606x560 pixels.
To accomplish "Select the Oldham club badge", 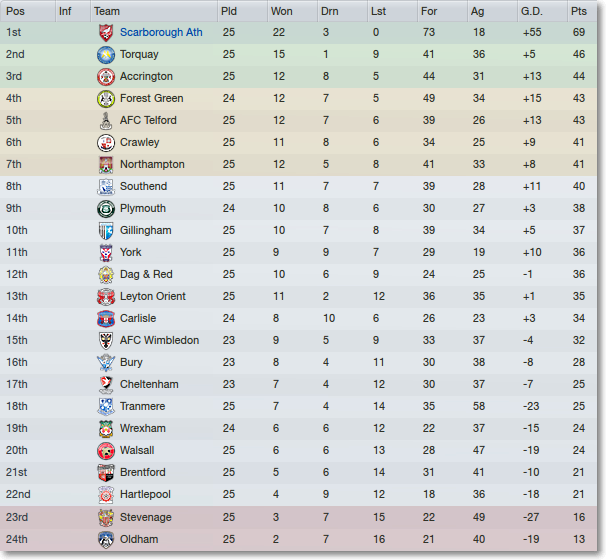I will pos(106,540).
